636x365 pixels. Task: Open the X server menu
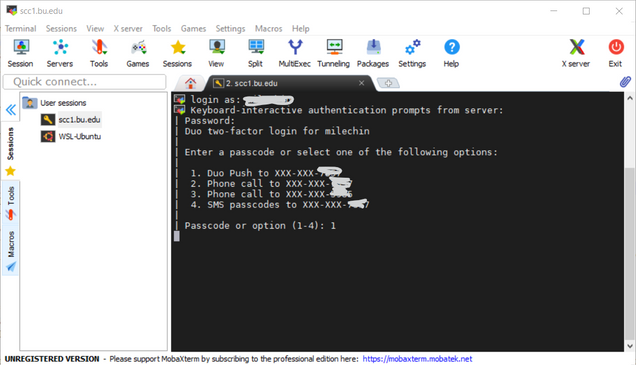point(128,28)
